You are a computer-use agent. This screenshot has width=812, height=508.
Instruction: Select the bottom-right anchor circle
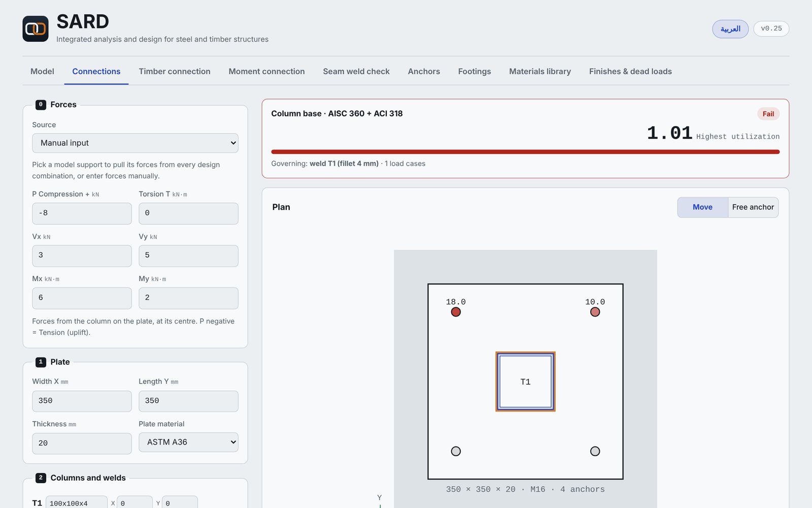595,451
